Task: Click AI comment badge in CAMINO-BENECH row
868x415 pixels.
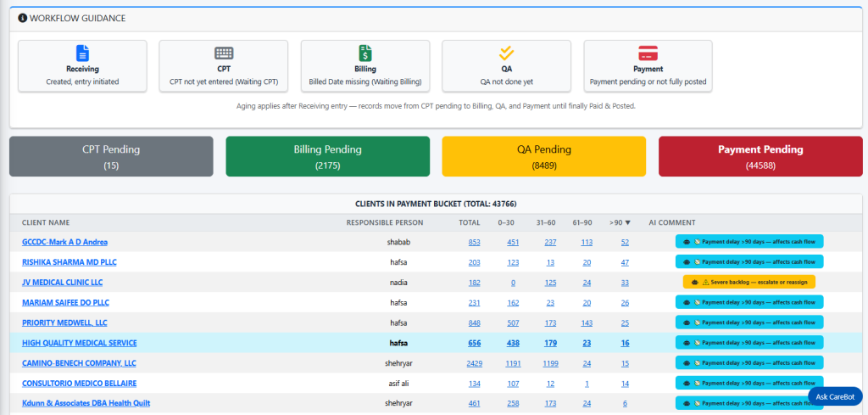Action: (749, 363)
